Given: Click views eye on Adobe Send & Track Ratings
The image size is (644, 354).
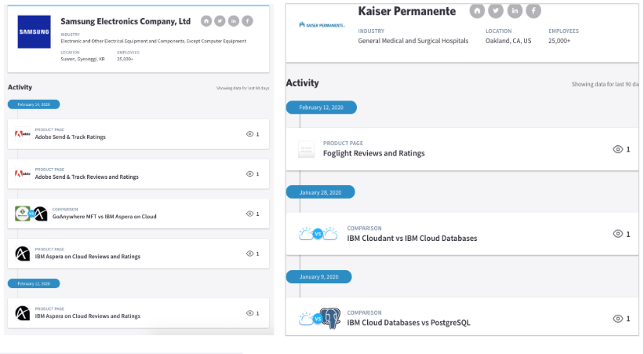Looking at the screenshot, I should 249,134.
